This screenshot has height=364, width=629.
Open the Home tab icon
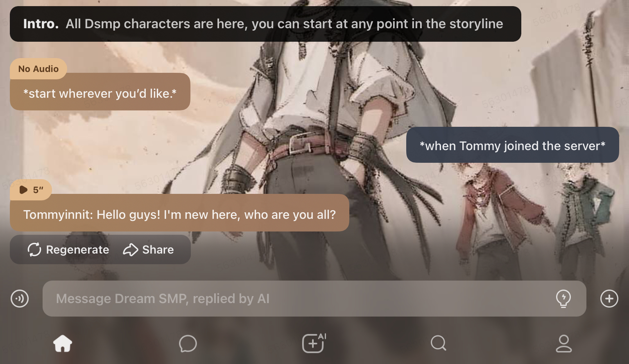(63, 343)
